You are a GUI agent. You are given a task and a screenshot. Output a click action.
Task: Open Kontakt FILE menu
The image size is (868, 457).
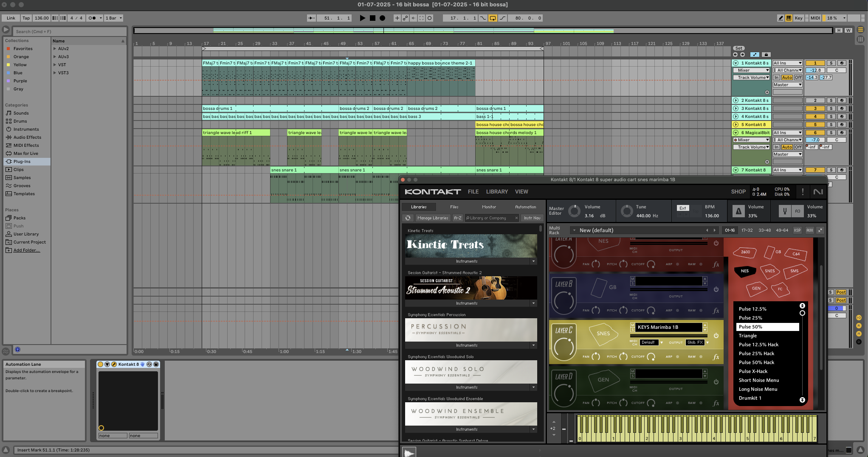(473, 192)
